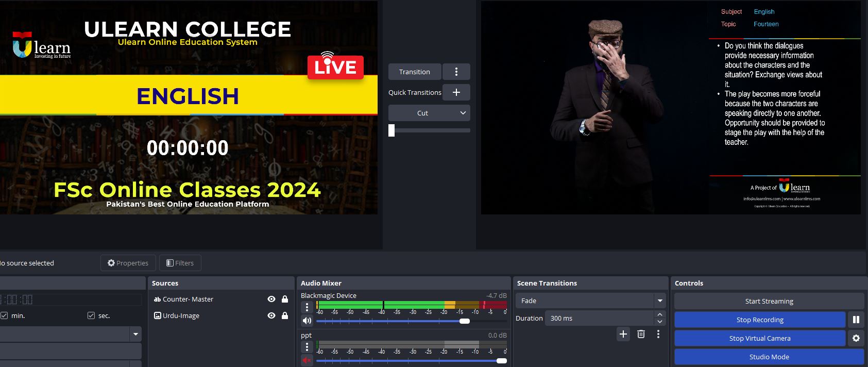Increase transition duration with the up arrow
This screenshot has height=367, width=868.
point(660,314)
